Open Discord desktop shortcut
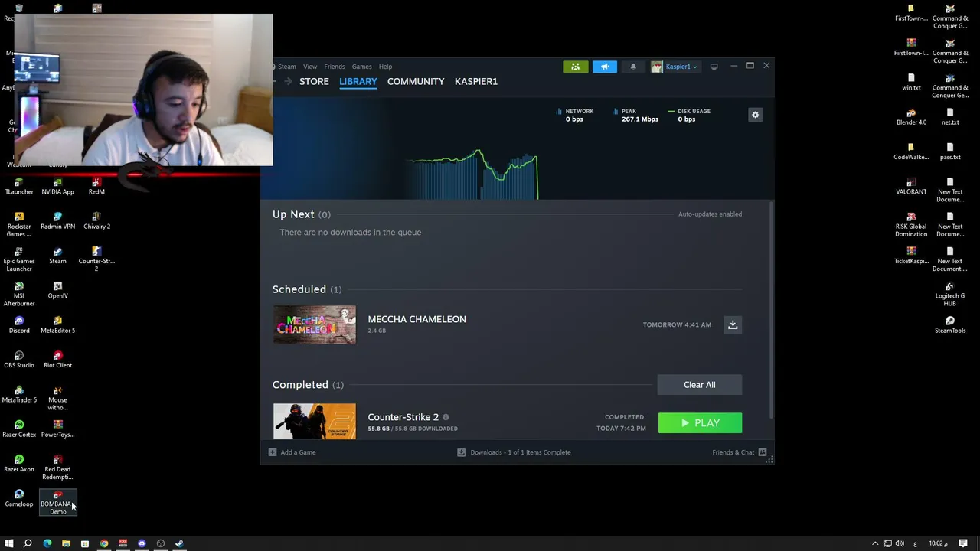The height and width of the screenshot is (551, 980). (x=19, y=324)
